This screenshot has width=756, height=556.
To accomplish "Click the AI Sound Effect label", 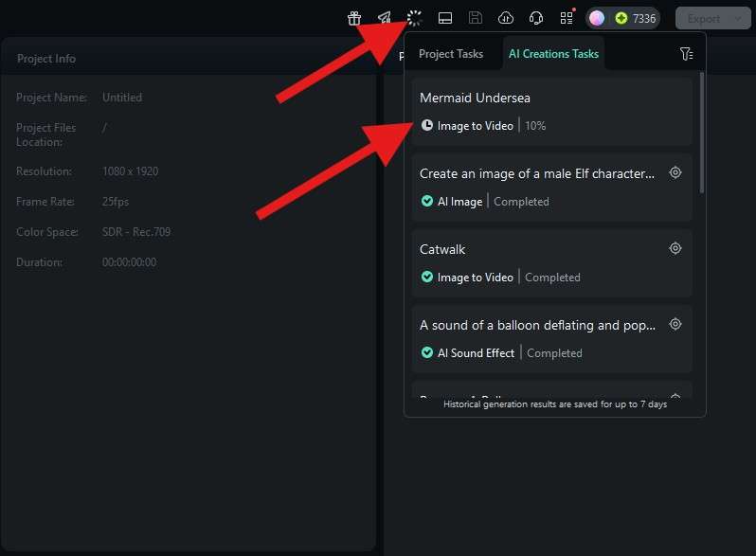I will pos(476,353).
